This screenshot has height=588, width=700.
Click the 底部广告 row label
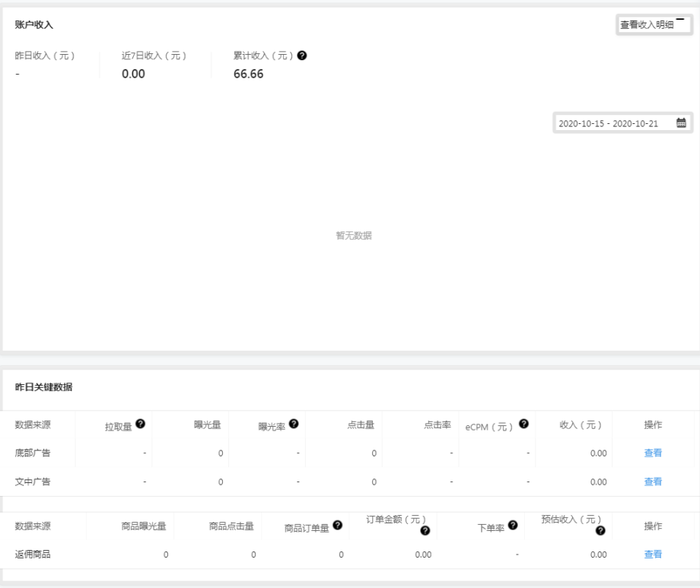tap(33, 453)
